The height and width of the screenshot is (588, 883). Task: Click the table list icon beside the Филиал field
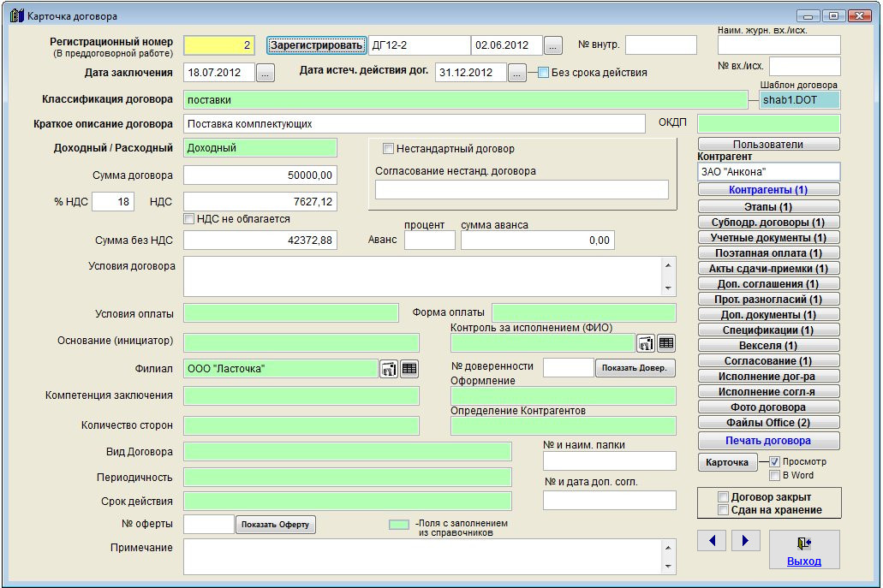point(409,369)
